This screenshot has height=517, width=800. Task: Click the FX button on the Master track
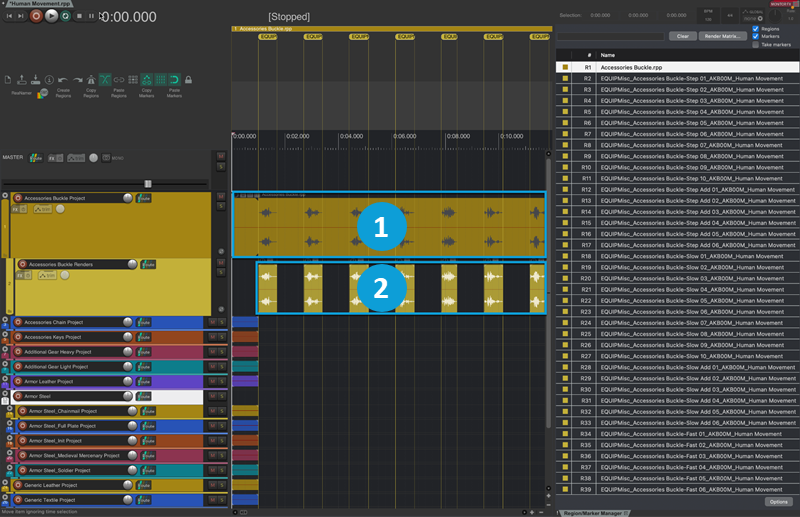[55, 158]
